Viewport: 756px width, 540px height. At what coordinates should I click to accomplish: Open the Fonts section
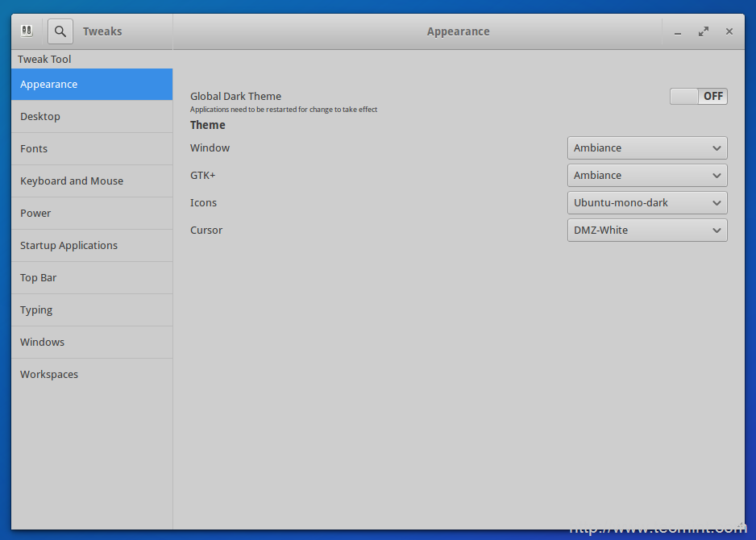tap(92, 149)
